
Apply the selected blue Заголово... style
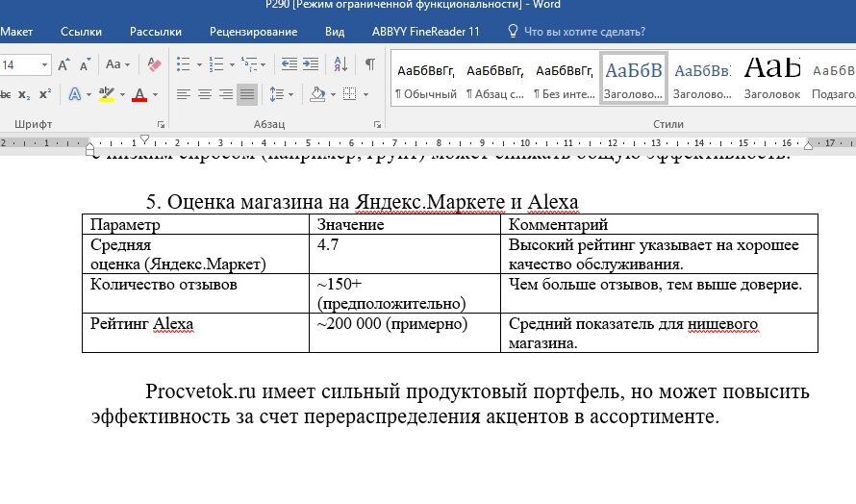click(633, 79)
